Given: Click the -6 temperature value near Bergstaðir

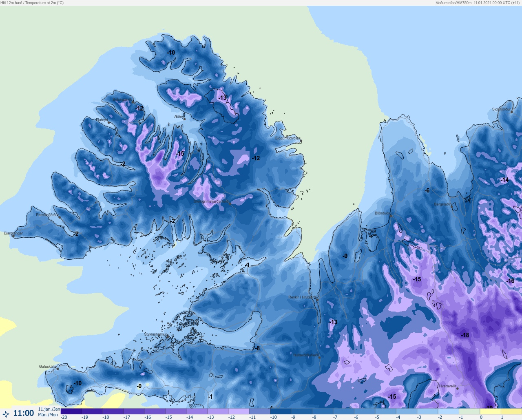Looking at the screenshot, I should pos(427,190).
